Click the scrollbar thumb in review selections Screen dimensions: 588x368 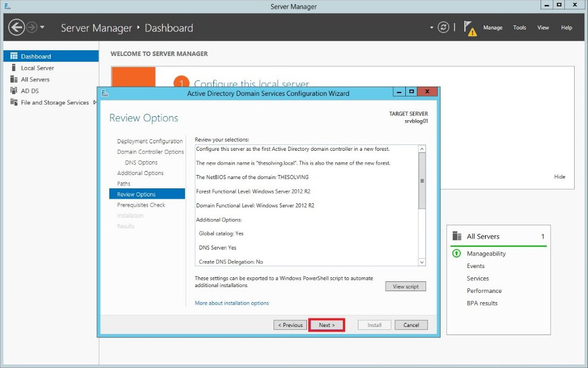tap(422, 181)
